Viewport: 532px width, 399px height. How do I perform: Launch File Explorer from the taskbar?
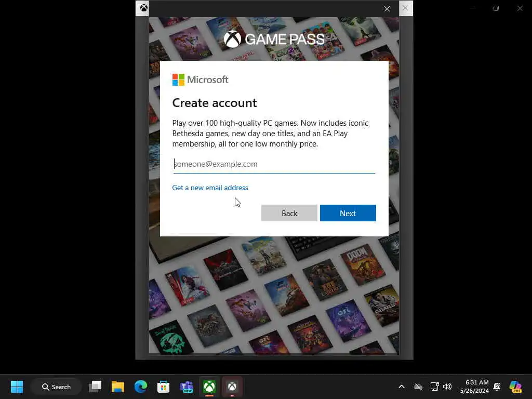coord(118,387)
